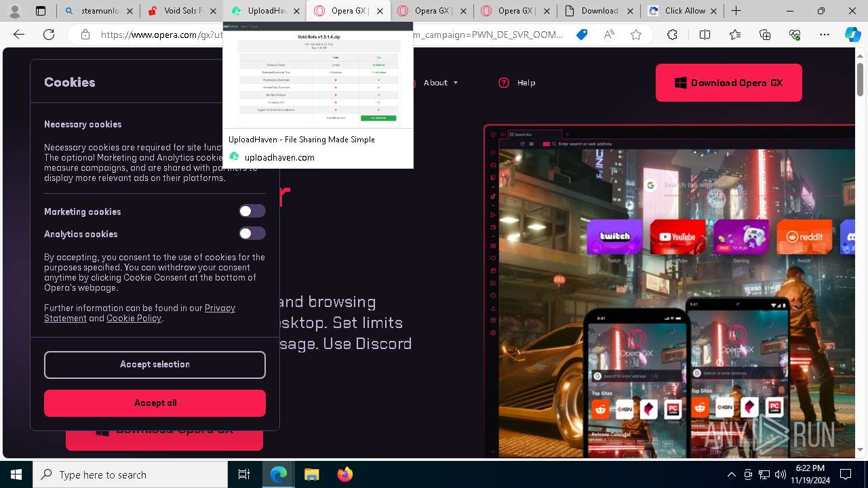Switch to the Click Allow tab
868x488 pixels.
pyautogui.click(x=682, y=11)
